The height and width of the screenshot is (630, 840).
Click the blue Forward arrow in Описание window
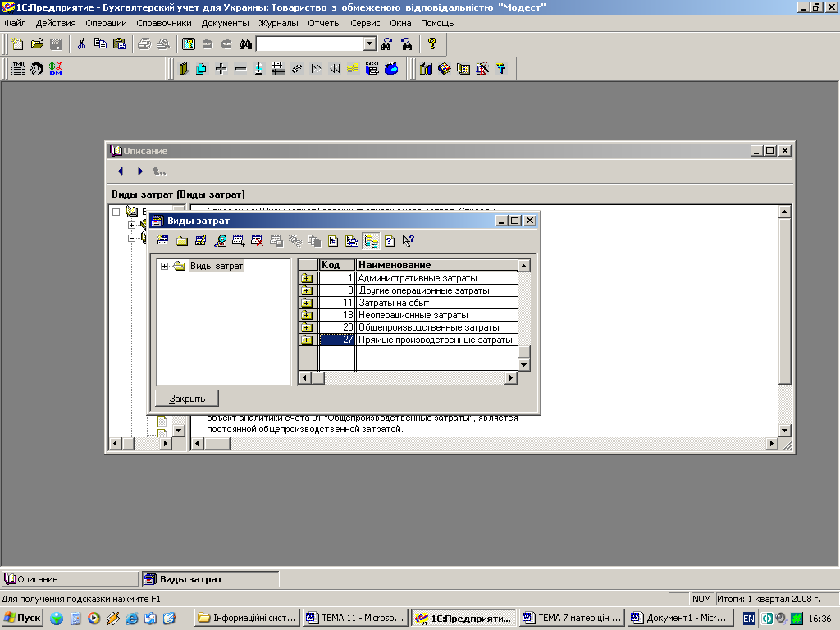tap(139, 171)
